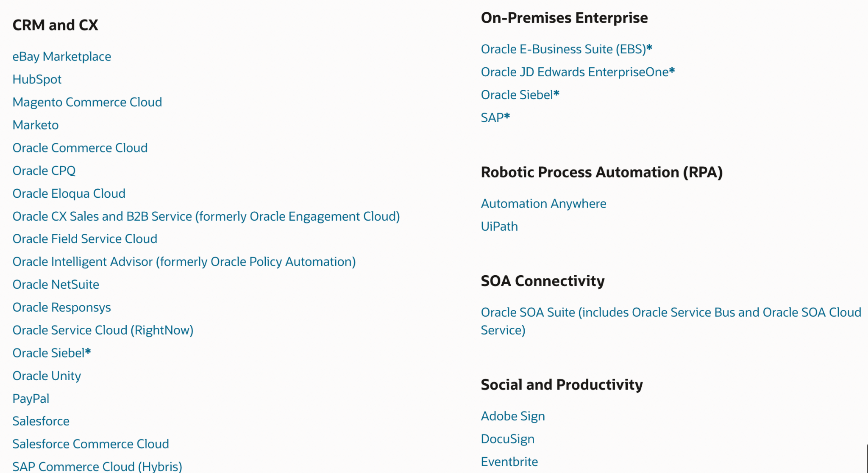Screen dimensions: 868x473
Task: Open the eBay Marketplace link
Action: (x=62, y=56)
